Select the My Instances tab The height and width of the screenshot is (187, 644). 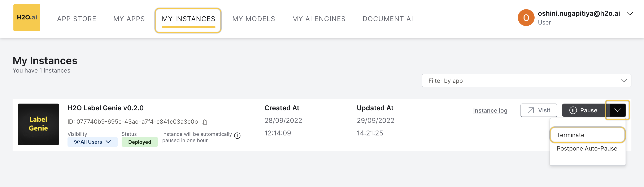tap(188, 19)
